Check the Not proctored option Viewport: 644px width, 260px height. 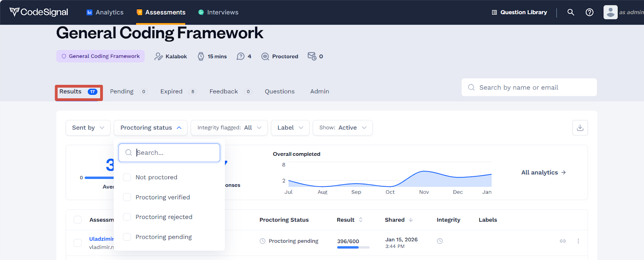pos(127,178)
